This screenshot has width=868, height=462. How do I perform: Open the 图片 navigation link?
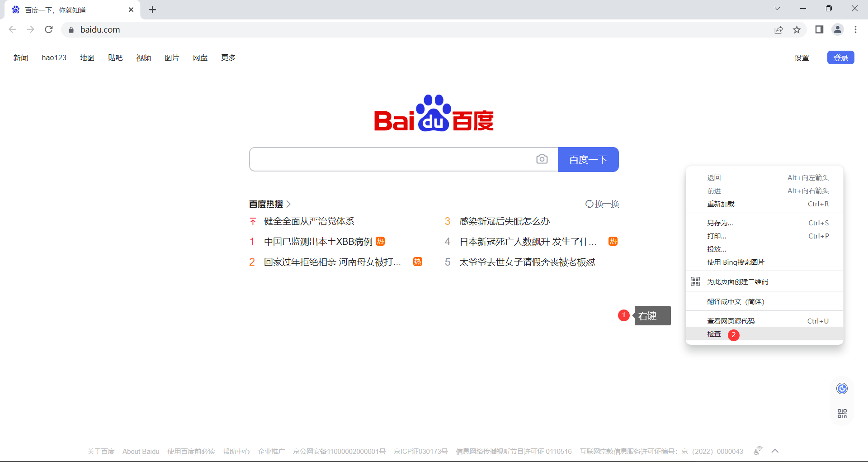(172, 58)
